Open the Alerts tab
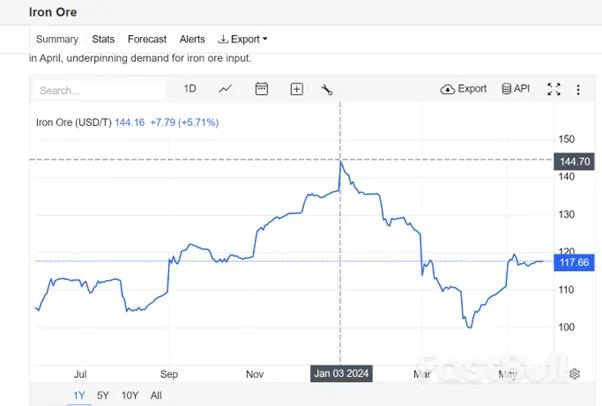This screenshot has height=406, width=602. 192,39
